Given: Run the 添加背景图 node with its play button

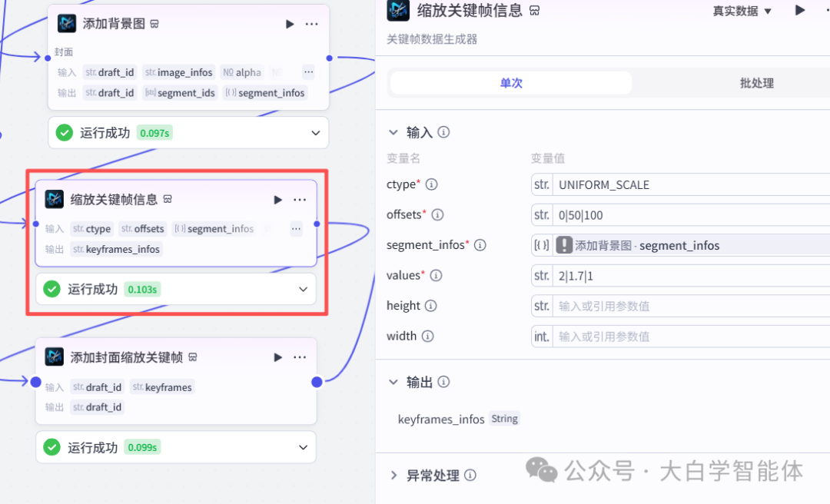Looking at the screenshot, I should tap(290, 24).
